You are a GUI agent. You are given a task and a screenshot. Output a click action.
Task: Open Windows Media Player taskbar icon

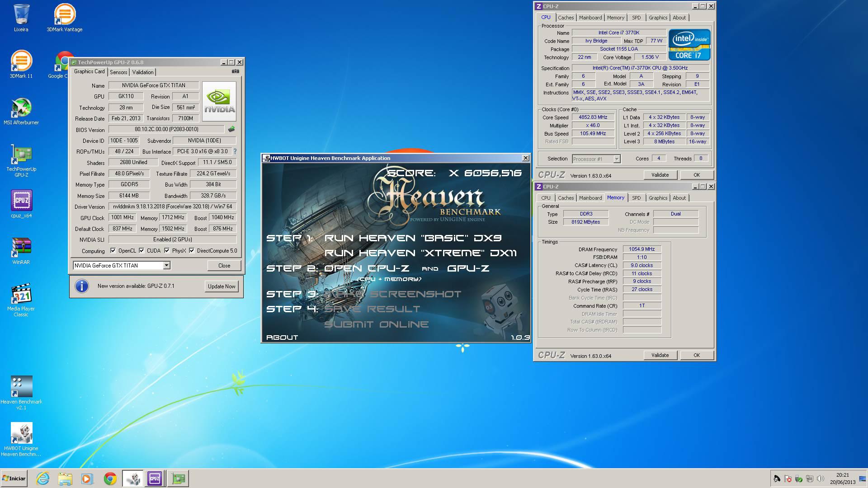(87, 479)
